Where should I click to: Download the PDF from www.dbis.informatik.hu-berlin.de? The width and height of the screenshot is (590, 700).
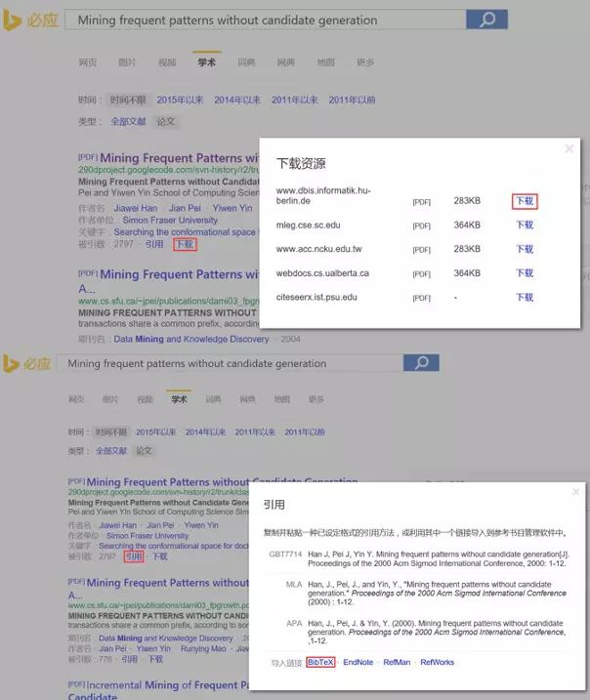(x=525, y=201)
